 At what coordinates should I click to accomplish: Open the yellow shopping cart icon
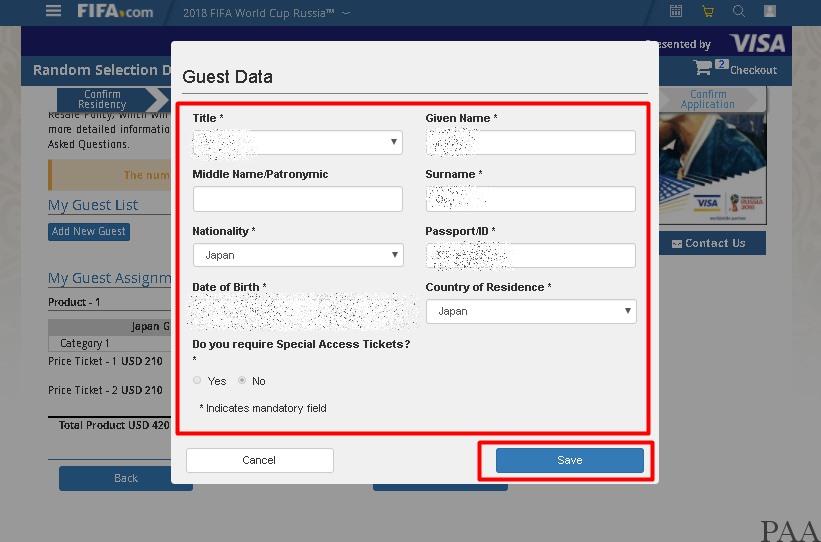[x=708, y=12]
